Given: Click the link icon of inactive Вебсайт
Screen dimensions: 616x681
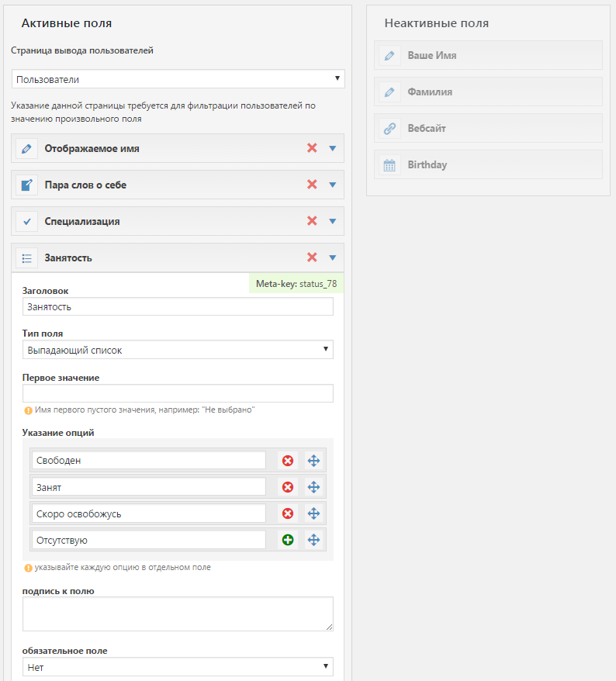Looking at the screenshot, I should (x=389, y=129).
